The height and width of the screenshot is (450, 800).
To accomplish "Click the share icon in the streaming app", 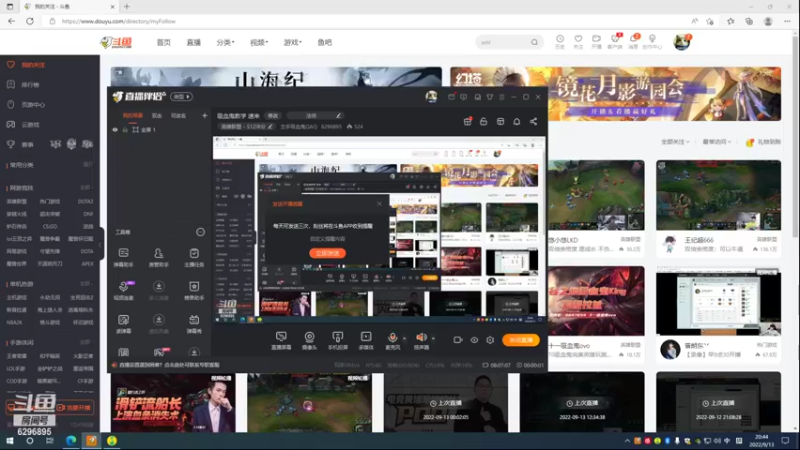I will [x=533, y=121].
